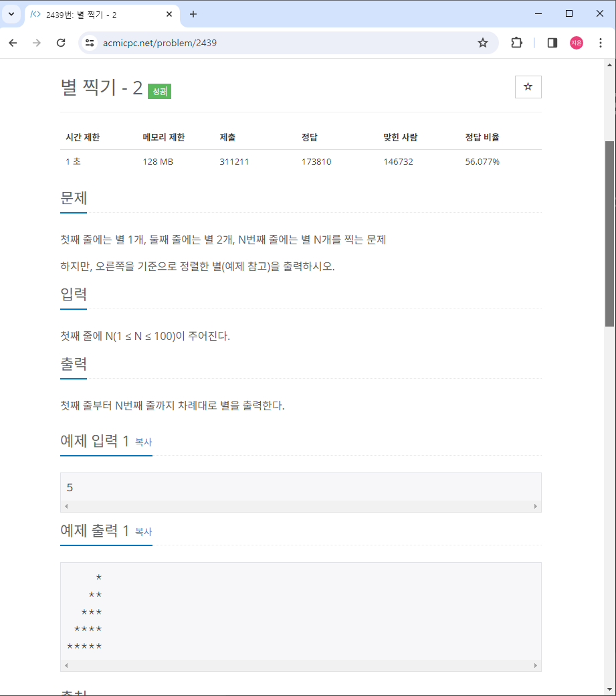The image size is (616, 696).
Task: Close the 2439번 별 찍기 tab
Action: click(x=169, y=14)
